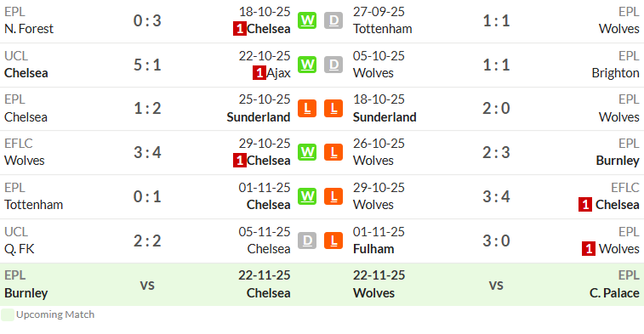Viewport: 644px width, 334px height.
Task: Click the green W badge for Chelsea vs Ajax
Action: [307, 65]
